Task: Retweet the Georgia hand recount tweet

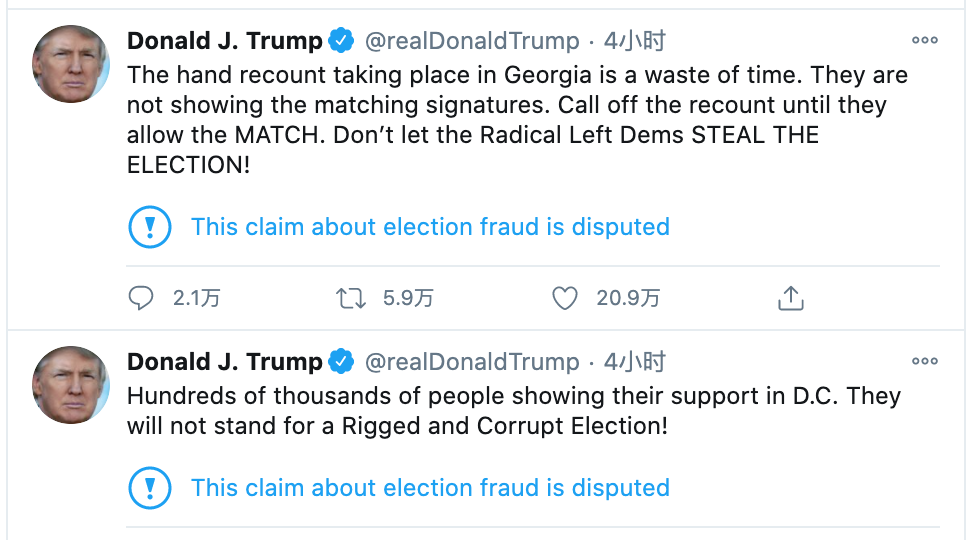Action: coord(350,298)
